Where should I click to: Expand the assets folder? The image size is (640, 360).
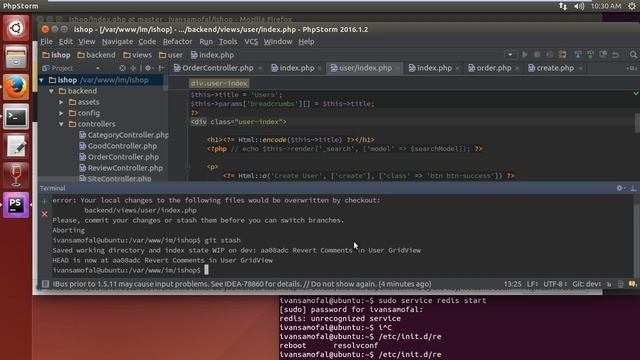tap(61, 102)
